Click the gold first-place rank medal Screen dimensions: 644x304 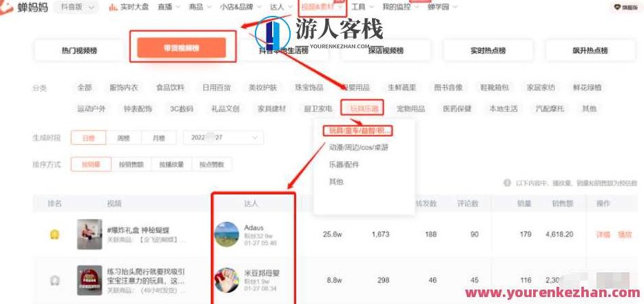(54, 234)
